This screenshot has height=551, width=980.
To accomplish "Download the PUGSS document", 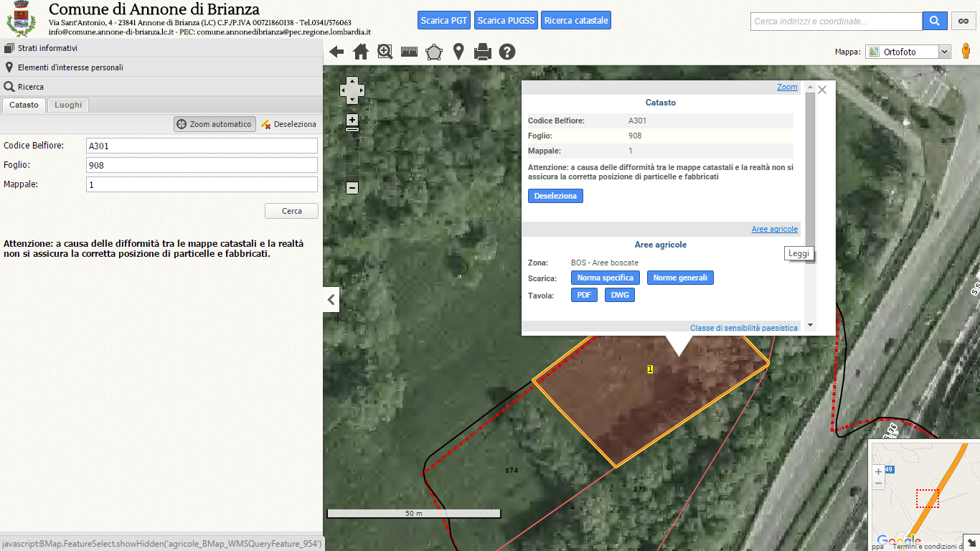I will click(x=506, y=21).
